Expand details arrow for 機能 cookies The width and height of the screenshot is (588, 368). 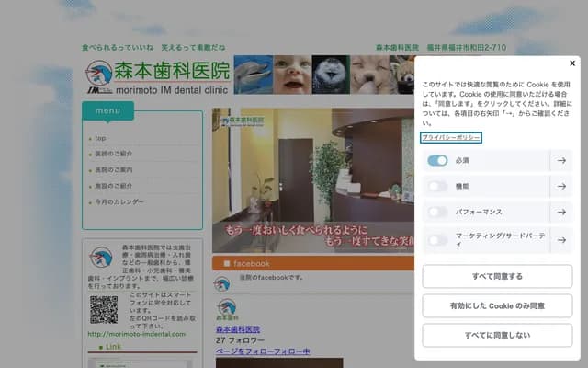click(x=561, y=186)
